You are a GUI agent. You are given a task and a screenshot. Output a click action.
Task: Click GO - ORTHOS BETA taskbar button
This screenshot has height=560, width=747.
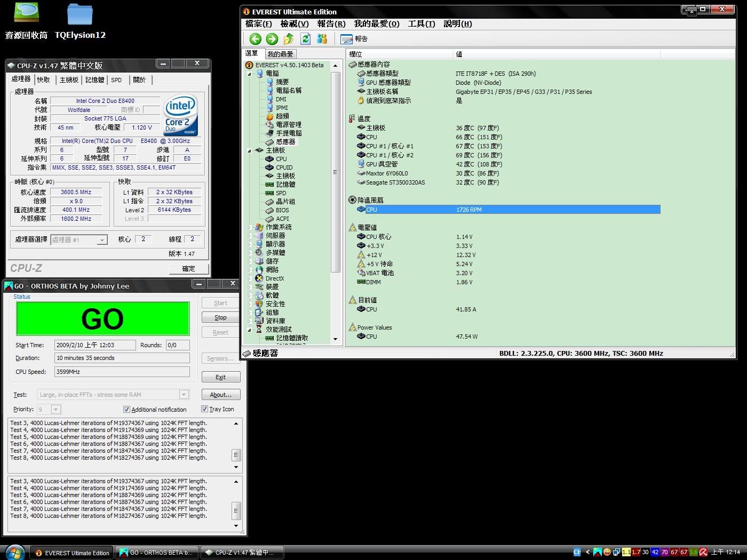pyautogui.click(x=157, y=553)
